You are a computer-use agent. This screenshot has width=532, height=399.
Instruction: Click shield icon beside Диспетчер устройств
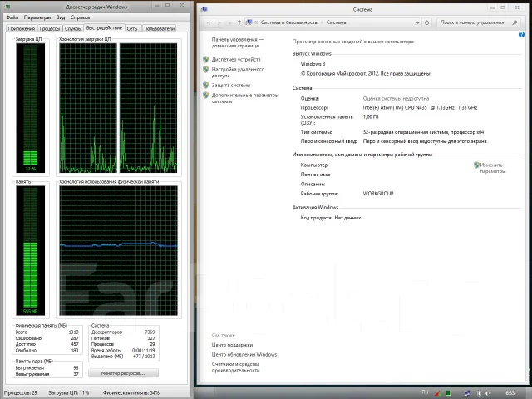[x=205, y=59]
